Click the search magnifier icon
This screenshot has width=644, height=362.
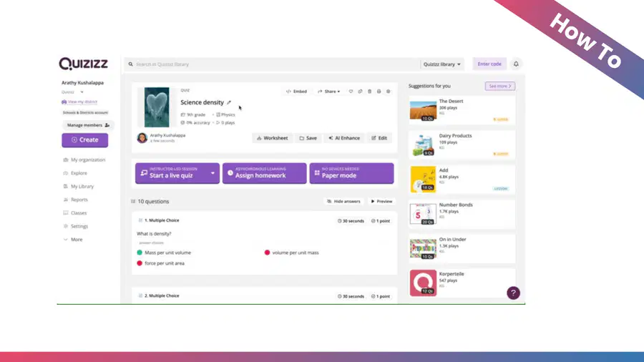[131, 64]
